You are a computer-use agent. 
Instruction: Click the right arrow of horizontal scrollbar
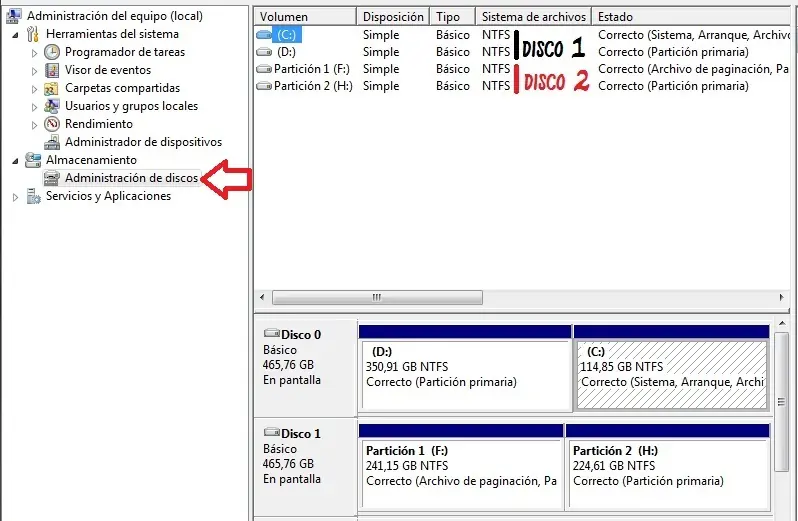[x=781, y=297]
